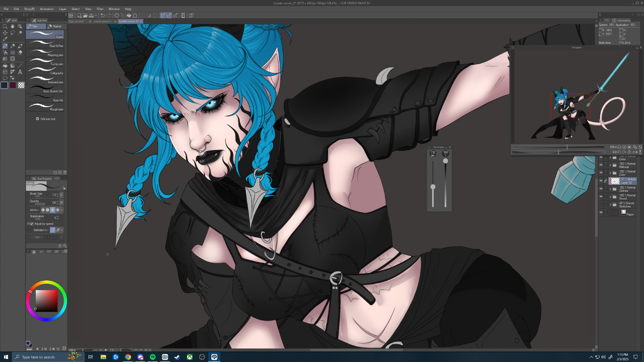The image size is (644, 362).
Task: Open the Animation menu
Action: coord(47,9)
